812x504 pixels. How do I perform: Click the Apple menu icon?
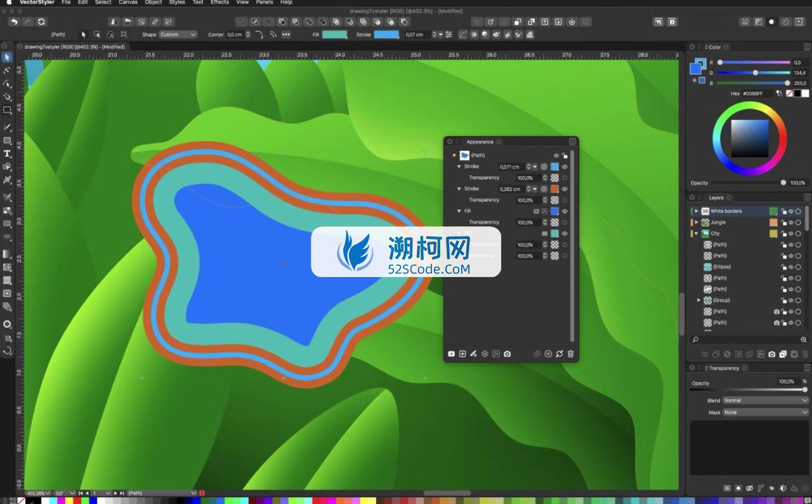tap(8, 3)
